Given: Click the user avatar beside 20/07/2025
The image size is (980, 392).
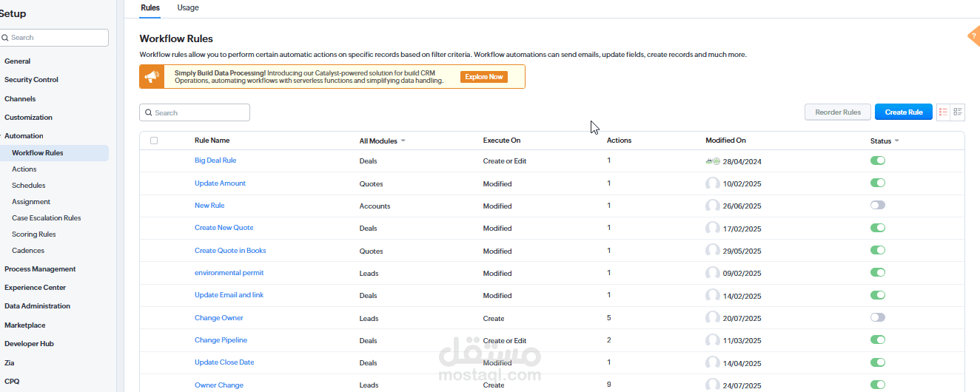Looking at the screenshot, I should click(713, 318).
